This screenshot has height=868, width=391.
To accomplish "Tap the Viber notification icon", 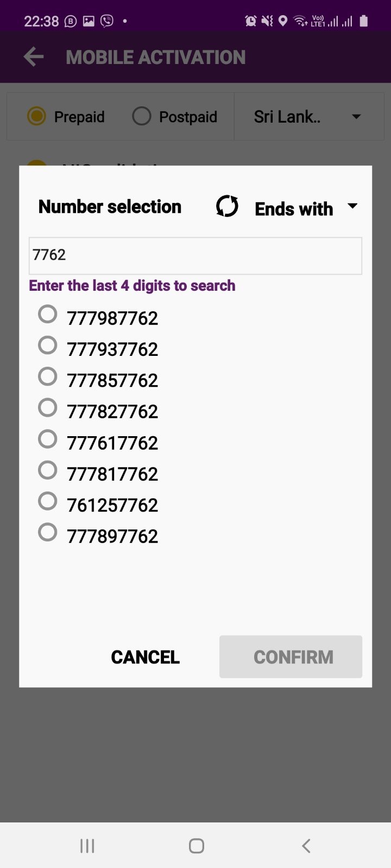I will click(x=108, y=21).
